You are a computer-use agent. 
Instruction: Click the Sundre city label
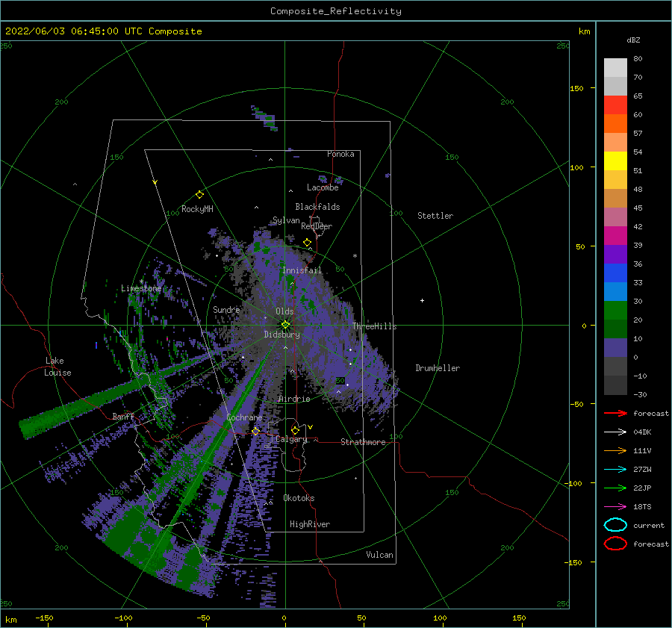(x=226, y=309)
